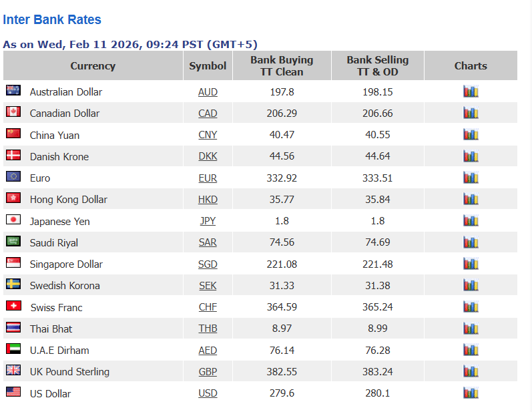
Task: Click the Thai Bhat chart icon
Action: (471, 328)
